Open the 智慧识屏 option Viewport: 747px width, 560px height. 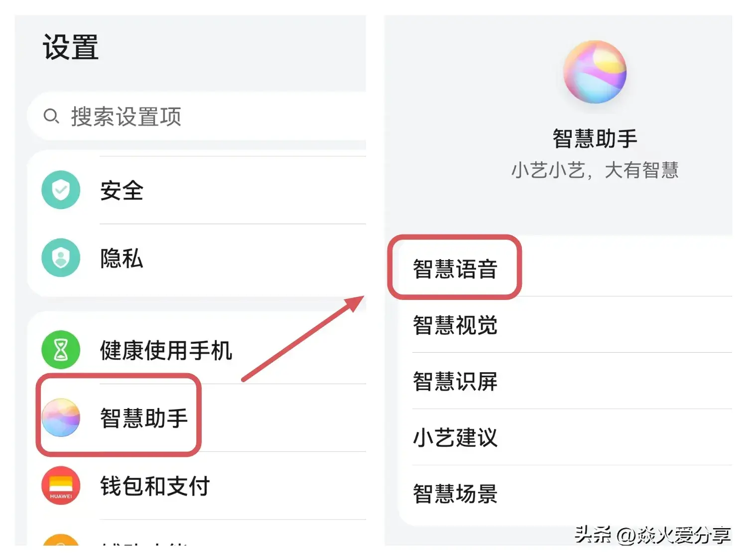[455, 382]
